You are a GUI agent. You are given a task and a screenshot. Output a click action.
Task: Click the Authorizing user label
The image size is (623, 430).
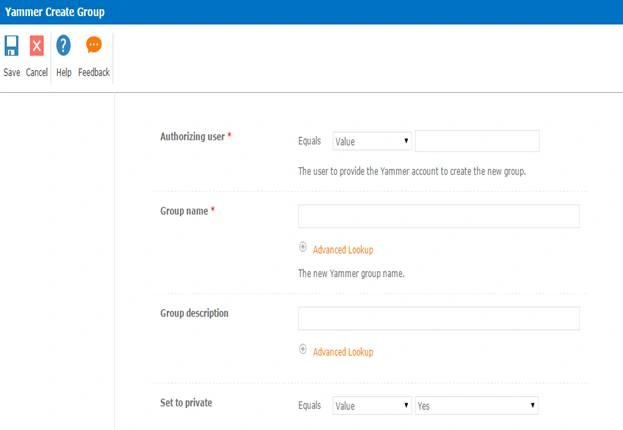pos(192,137)
